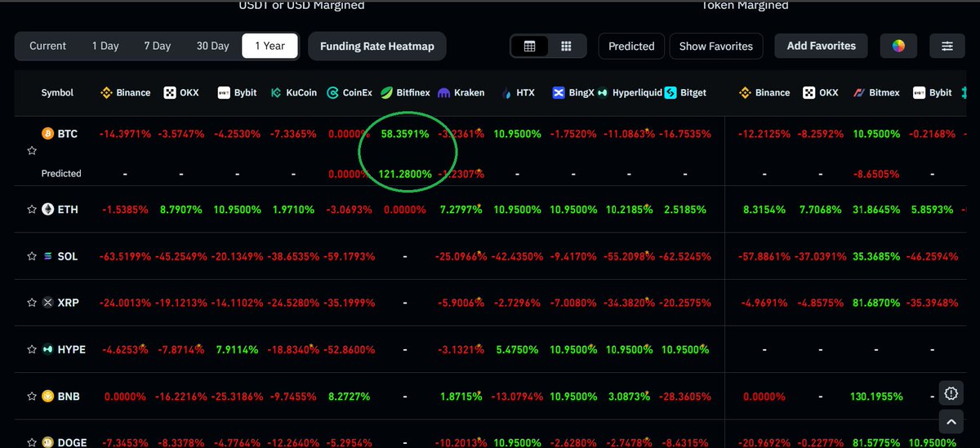The width and height of the screenshot is (980, 448).
Task: Click the second OKX logo in token margined
Action: tap(808, 93)
